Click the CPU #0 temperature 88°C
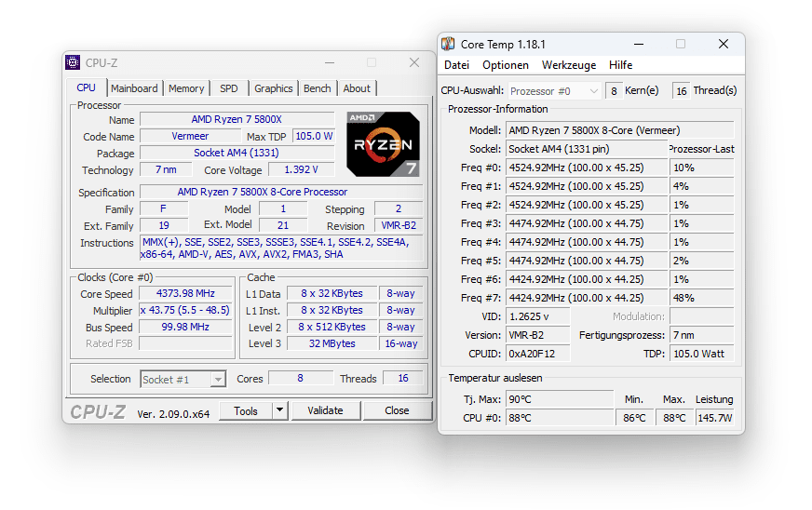 (x=560, y=419)
